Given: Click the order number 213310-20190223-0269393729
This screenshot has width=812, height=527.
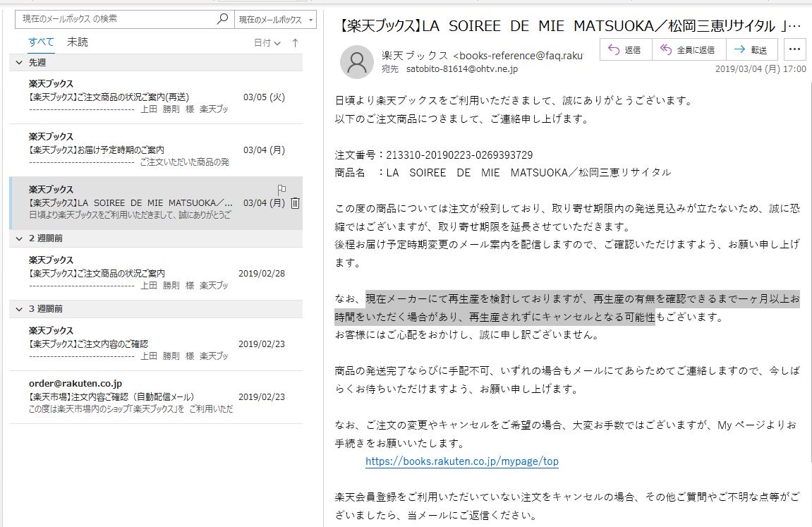Looking at the screenshot, I should (459, 155).
